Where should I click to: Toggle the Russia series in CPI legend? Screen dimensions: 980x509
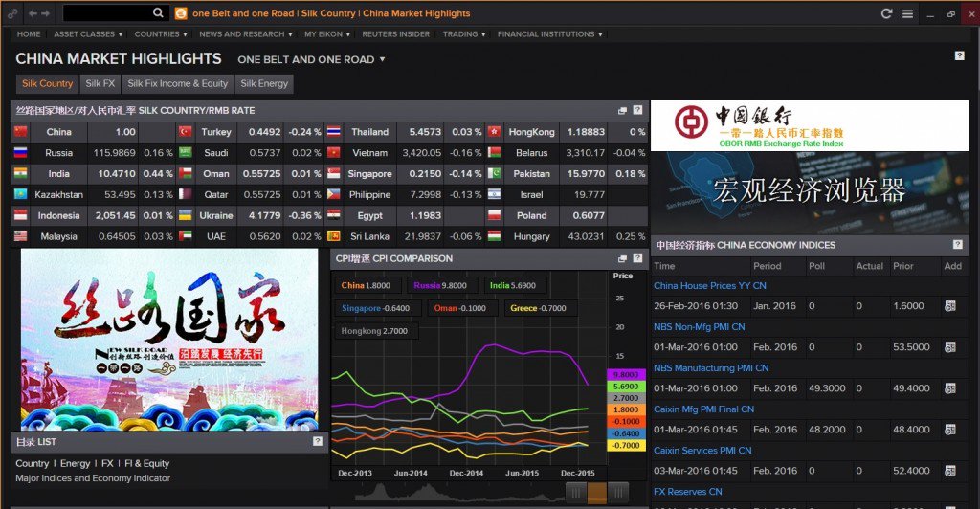coord(440,285)
